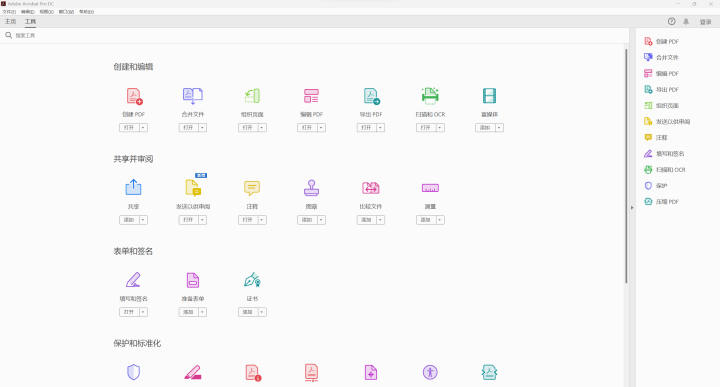This screenshot has height=387, width=720.
Task: Click the 发送以供审阅 tool icon in the center pane
Action: (x=193, y=188)
